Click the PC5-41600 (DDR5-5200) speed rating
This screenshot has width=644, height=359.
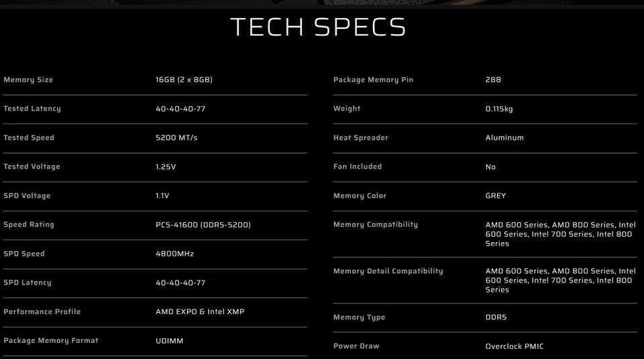coord(203,225)
